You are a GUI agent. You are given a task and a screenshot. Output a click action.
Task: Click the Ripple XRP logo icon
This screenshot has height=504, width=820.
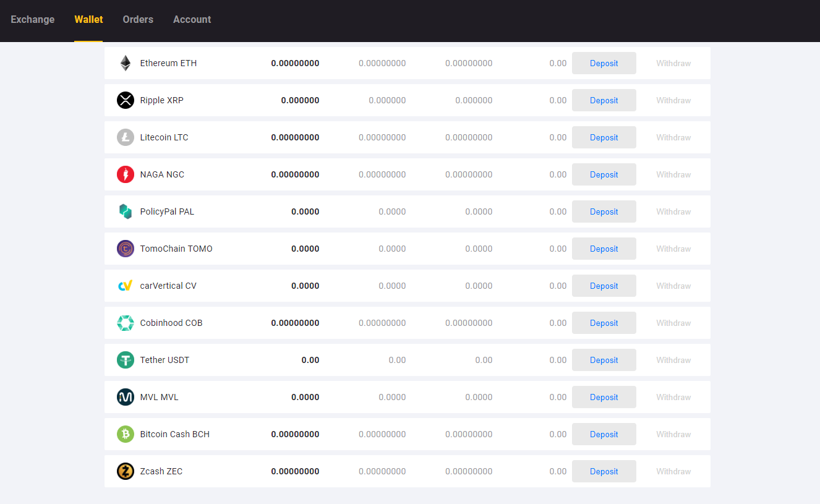click(126, 100)
